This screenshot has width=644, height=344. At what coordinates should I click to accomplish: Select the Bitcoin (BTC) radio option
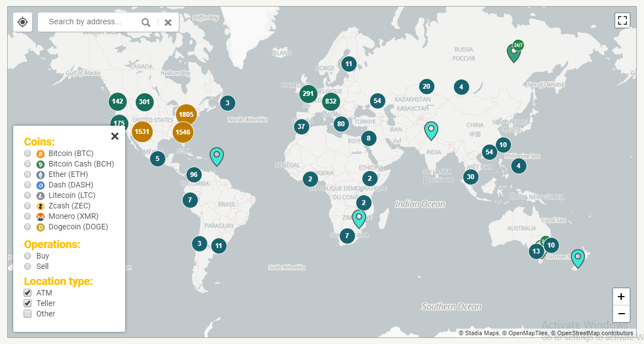click(28, 153)
